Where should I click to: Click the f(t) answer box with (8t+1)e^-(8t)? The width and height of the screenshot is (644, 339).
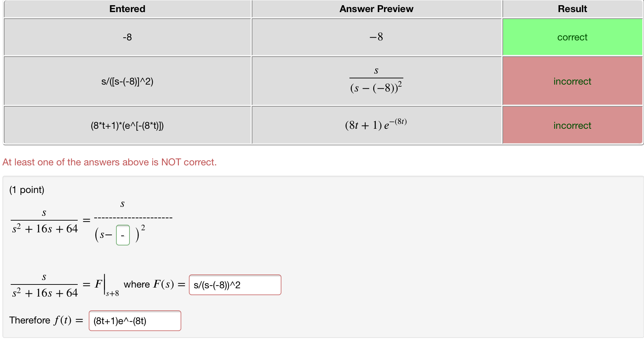coord(135,320)
